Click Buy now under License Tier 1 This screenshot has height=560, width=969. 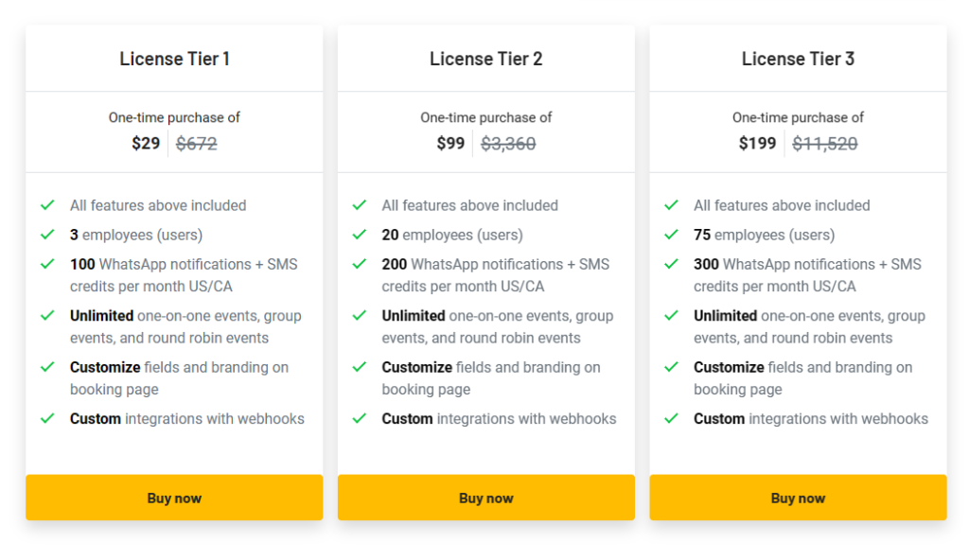tap(174, 498)
